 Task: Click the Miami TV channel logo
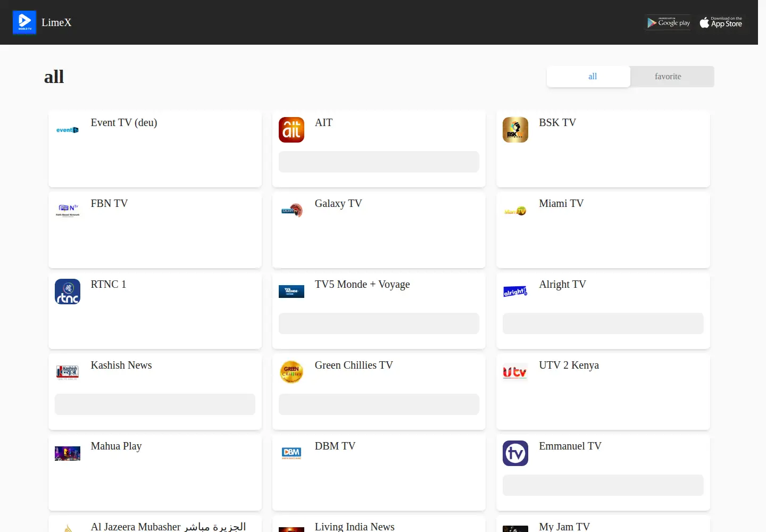515,211
